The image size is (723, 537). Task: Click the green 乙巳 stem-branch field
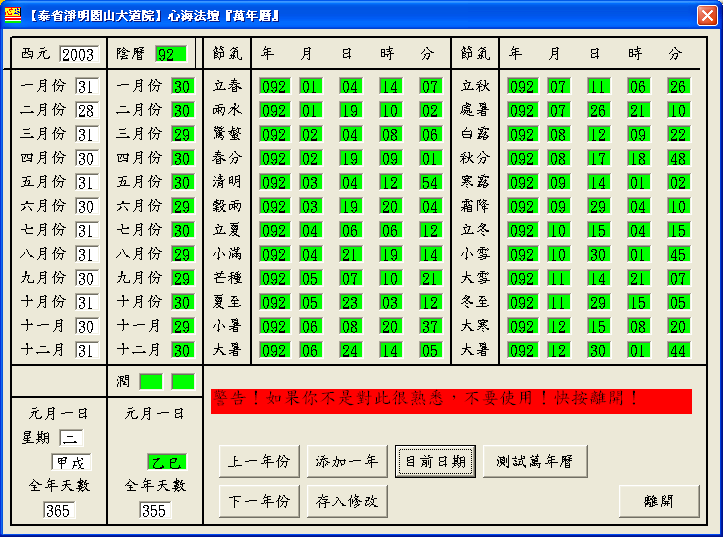(x=167, y=462)
